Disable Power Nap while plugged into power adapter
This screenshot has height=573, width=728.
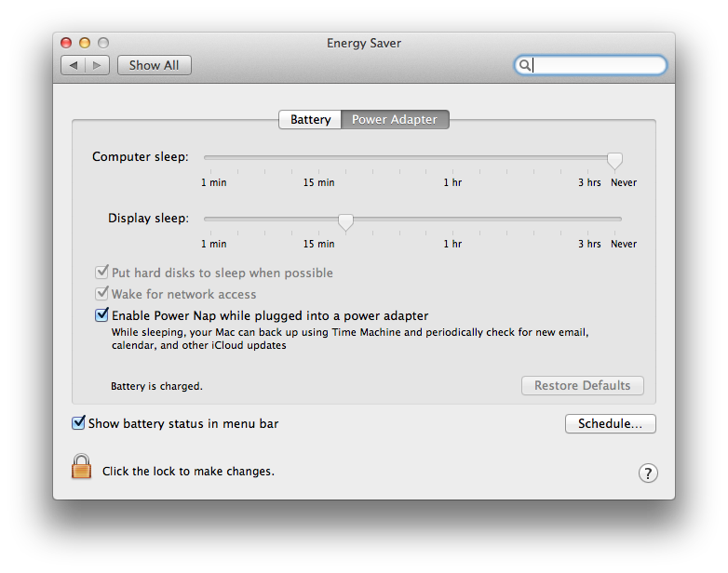(101, 314)
